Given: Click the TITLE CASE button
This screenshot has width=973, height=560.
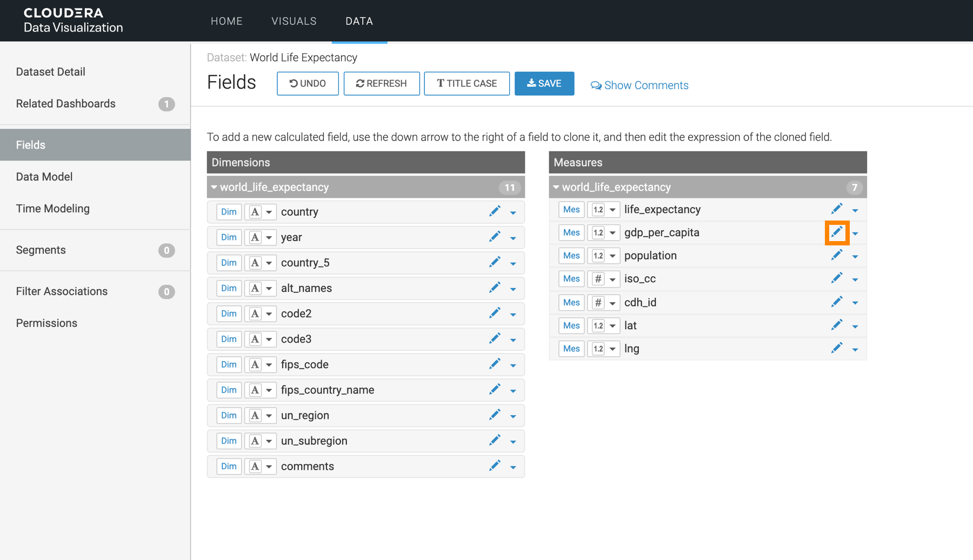Looking at the screenshot, I should (x=466, y=84).
